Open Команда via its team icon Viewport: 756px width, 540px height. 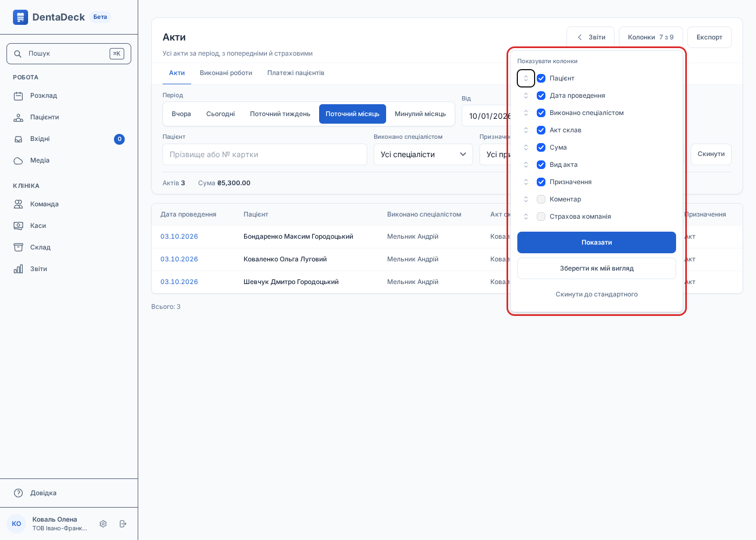pyautogui.click(x=18, y=204)
